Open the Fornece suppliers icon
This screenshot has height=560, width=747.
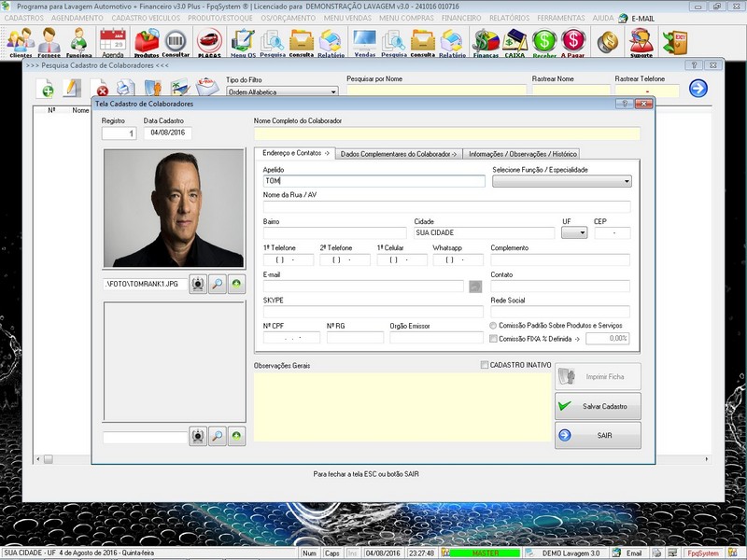pos(49,42)
